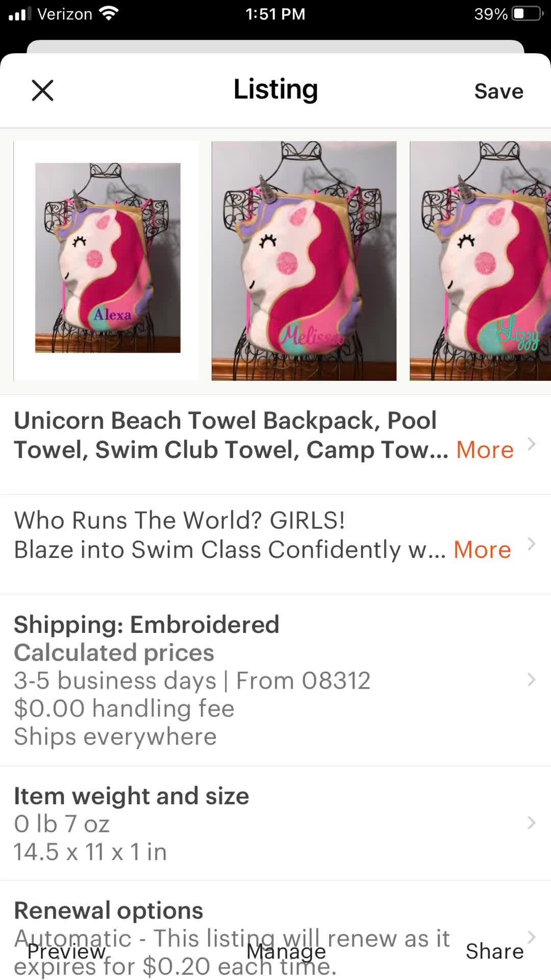Screen dimensions: 551x980
Task: Open Shipping: Embroidered profile settings
Action: coord(275,680)
